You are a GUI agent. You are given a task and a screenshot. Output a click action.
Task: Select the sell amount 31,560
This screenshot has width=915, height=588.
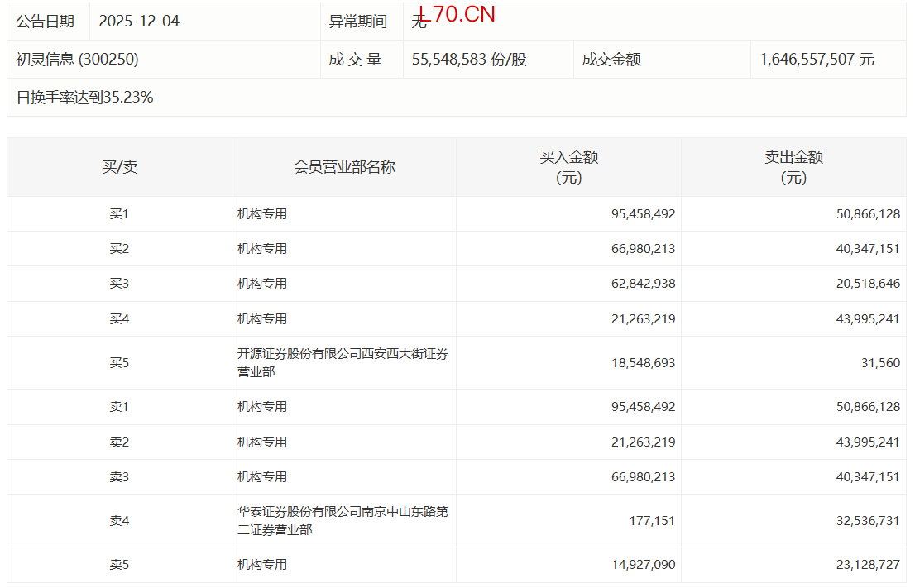(879, 362)
